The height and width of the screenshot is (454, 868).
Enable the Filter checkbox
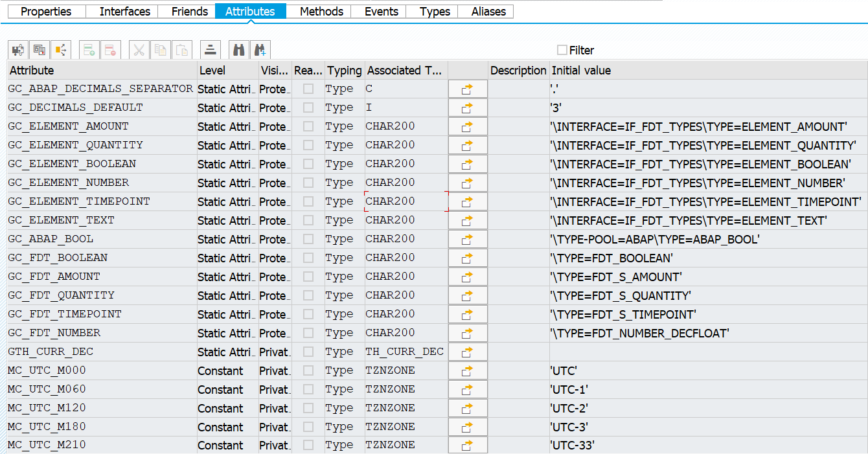click(x=562, y=50)
